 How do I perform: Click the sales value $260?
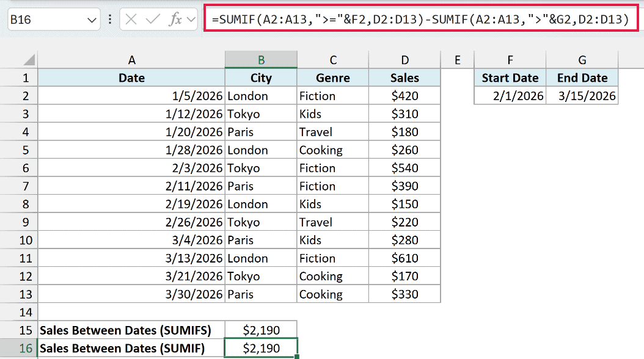405,150
